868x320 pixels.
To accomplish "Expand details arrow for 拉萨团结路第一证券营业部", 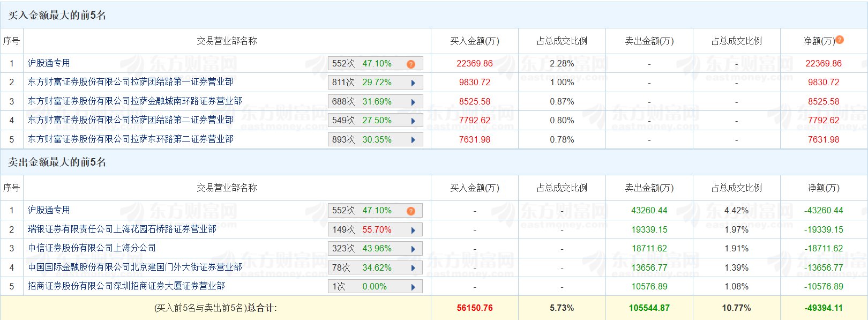I will 413,83.
